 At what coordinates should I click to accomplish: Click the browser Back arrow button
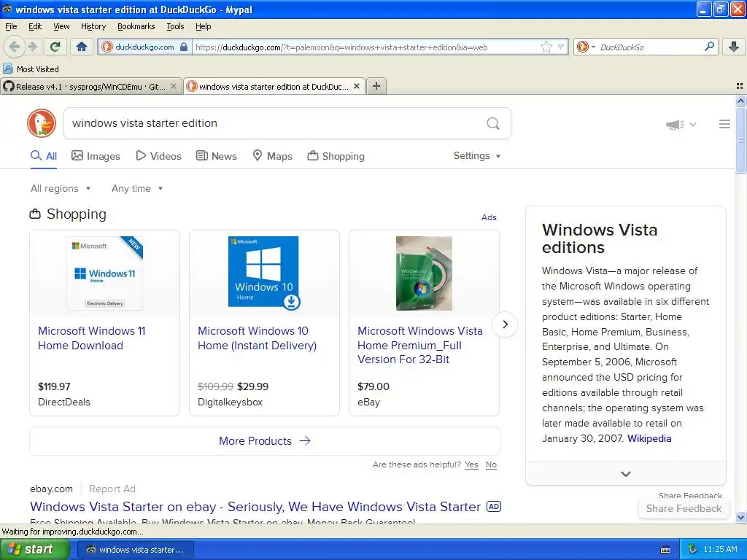(15, 47)
